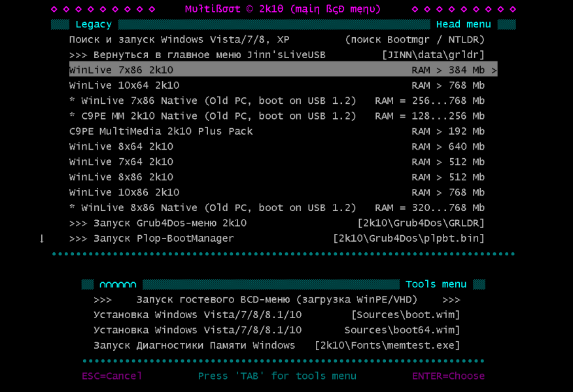Choose WinLive 8x86 2k10 entry
Image resolution: width=573 pixels, height=392 pixels.
[122, 177]
